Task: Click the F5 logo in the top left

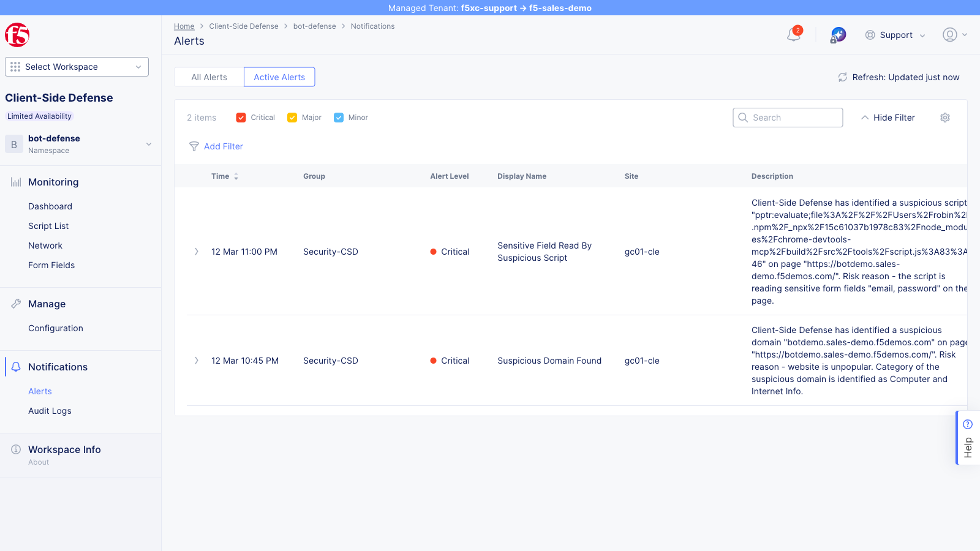Action: coord(17,35)
